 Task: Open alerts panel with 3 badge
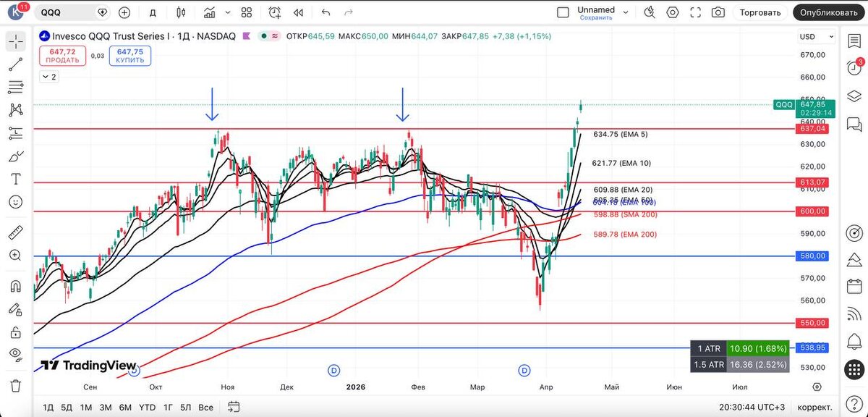[854, 67]
